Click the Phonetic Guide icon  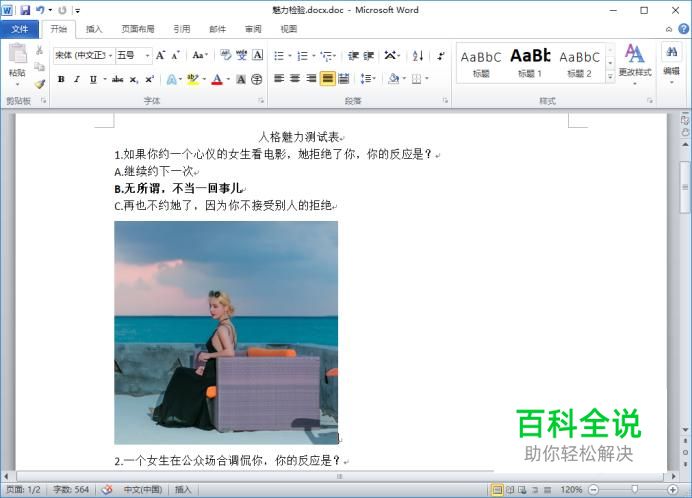pyautogui.click(x=241, y=55)
